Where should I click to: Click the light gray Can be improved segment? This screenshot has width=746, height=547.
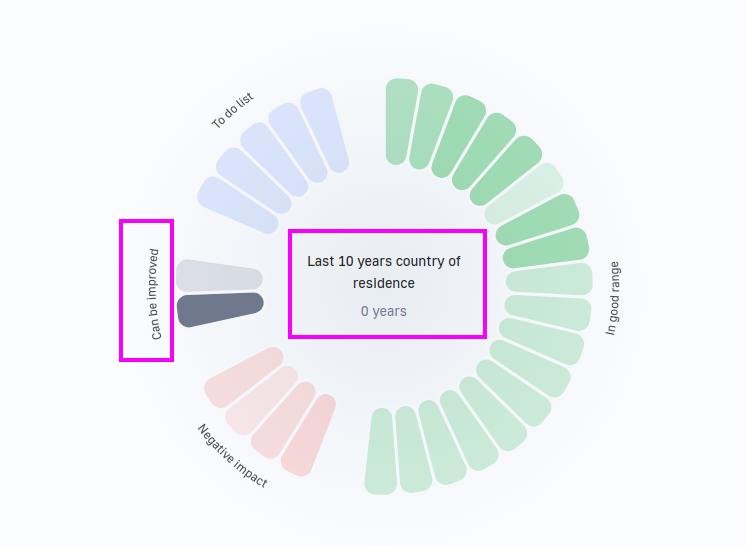point(219,276)
